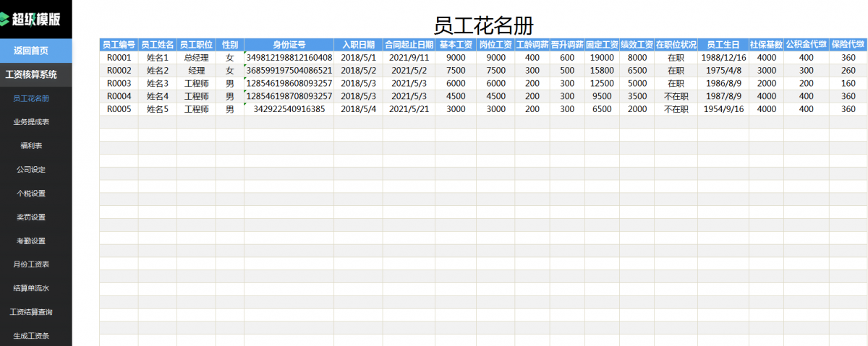Click the birthday cell 1975/4/8

click(x=723, y=71)
